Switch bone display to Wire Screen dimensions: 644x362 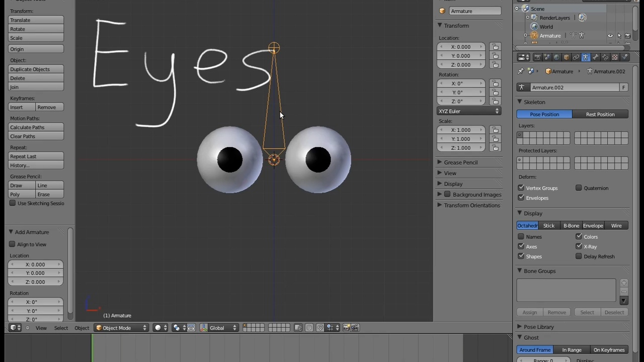[x=616, y=226]
